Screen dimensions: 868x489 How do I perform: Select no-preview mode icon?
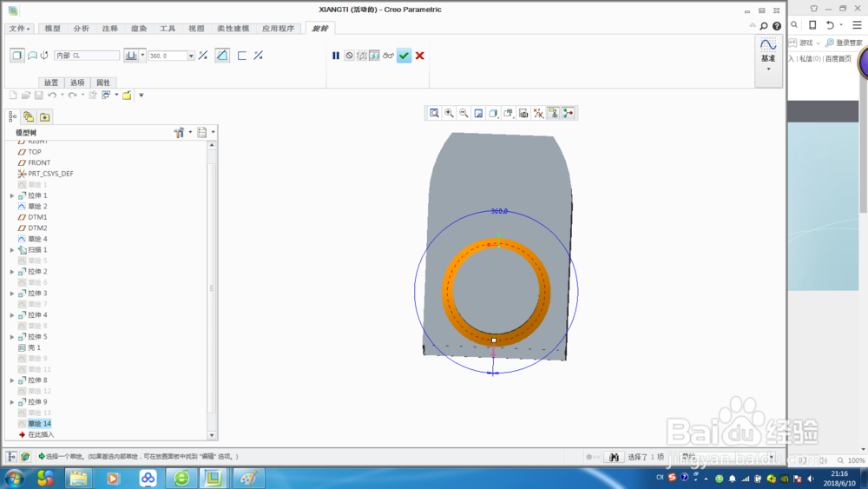[x=349, y=56]
